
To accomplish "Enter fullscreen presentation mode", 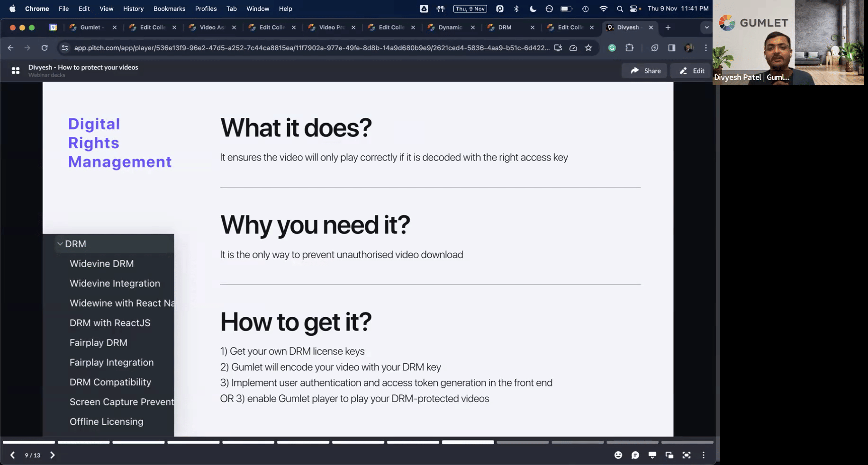I will [686, 455].
